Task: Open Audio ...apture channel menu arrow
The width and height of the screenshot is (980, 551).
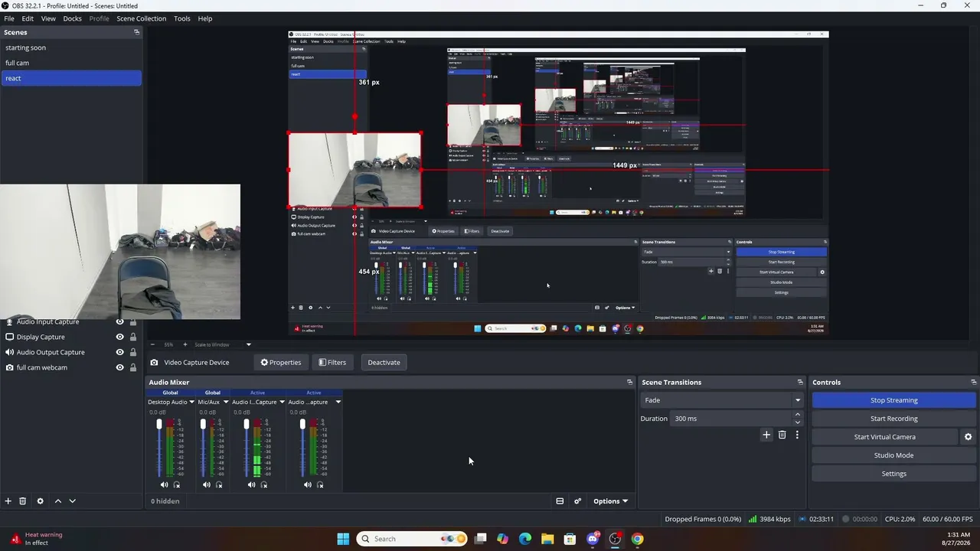Action: pyautogui.click(x=338, y=402)
